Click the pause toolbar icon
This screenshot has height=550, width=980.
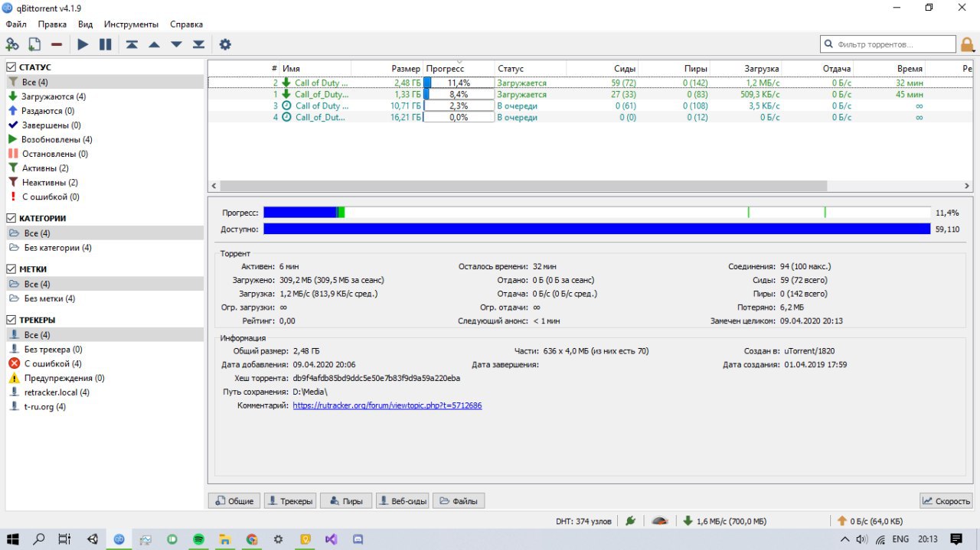(106, 44)
